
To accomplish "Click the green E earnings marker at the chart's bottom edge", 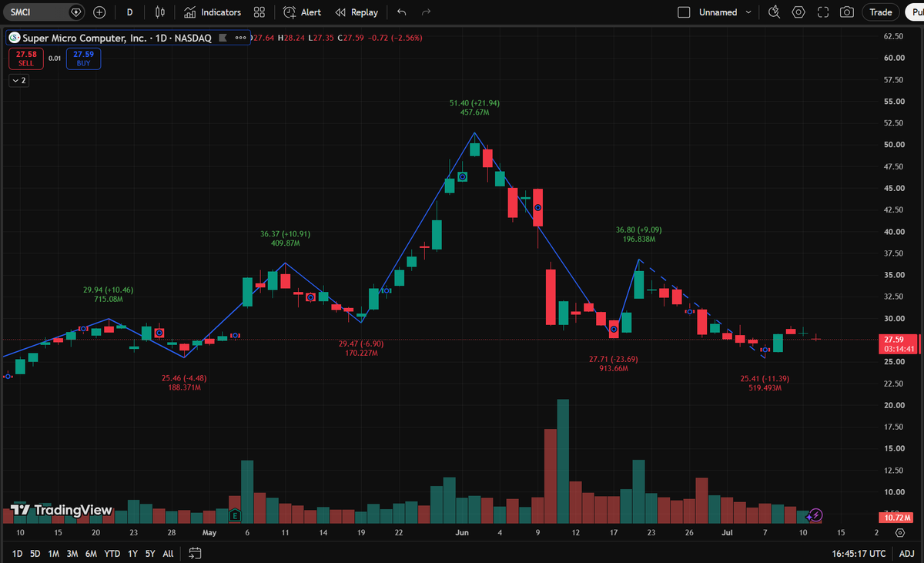I will 234,514.
